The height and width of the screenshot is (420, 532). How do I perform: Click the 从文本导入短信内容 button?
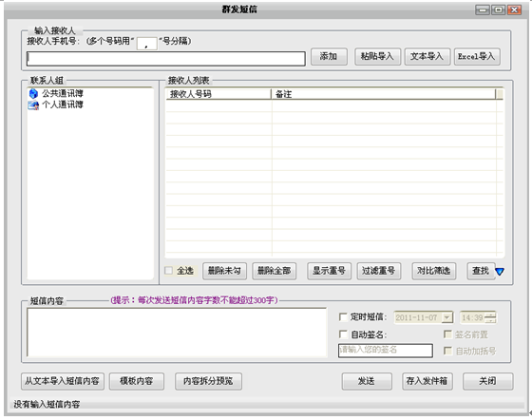[x=63, y=381]
